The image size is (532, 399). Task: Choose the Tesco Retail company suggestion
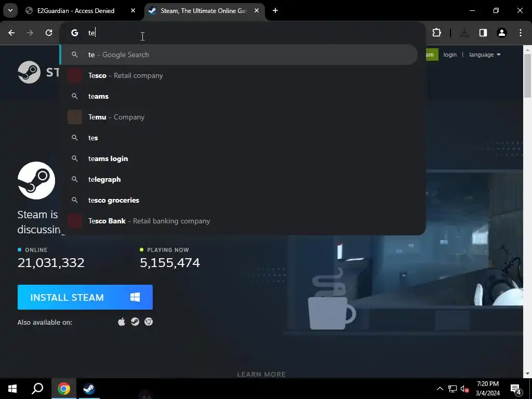coord(238,75)
